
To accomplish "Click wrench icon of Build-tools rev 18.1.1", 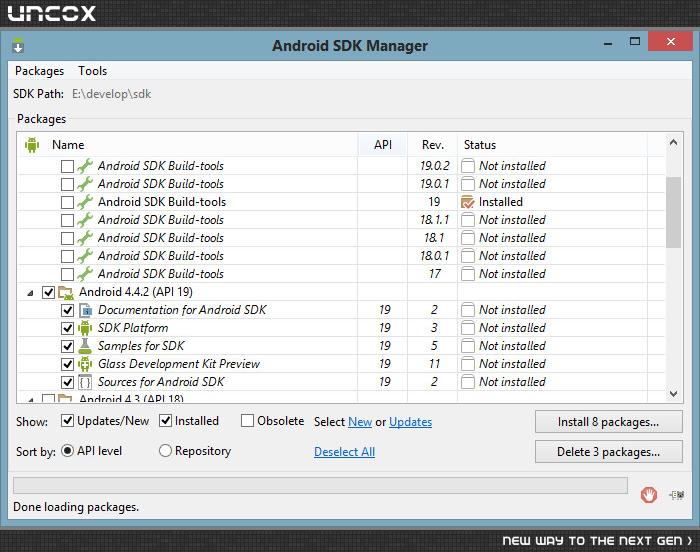I will (x=85, y=220).
